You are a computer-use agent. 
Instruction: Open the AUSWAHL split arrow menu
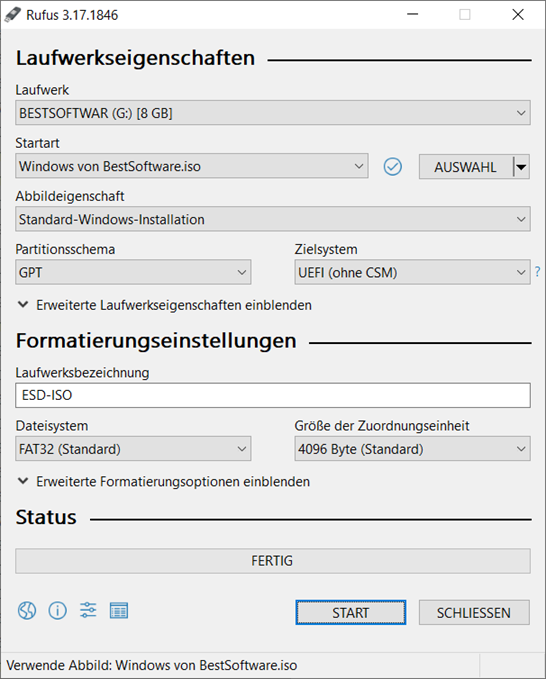click(521, 167)
